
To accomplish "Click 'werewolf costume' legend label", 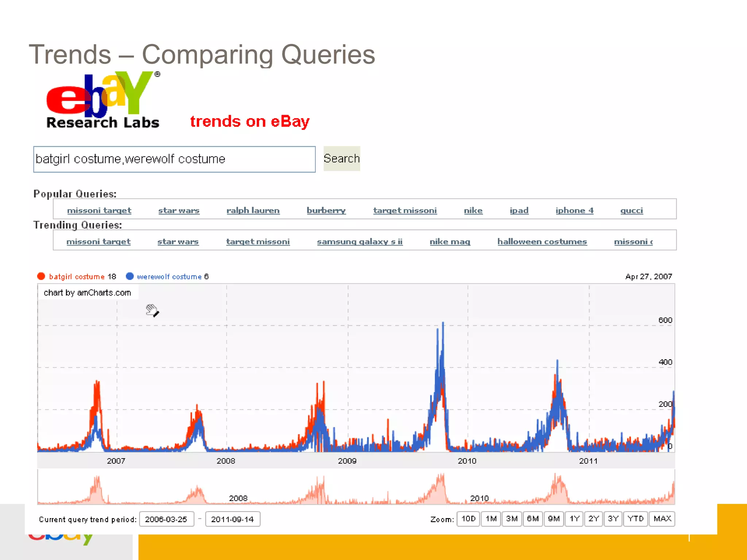I will click(169, 277).
